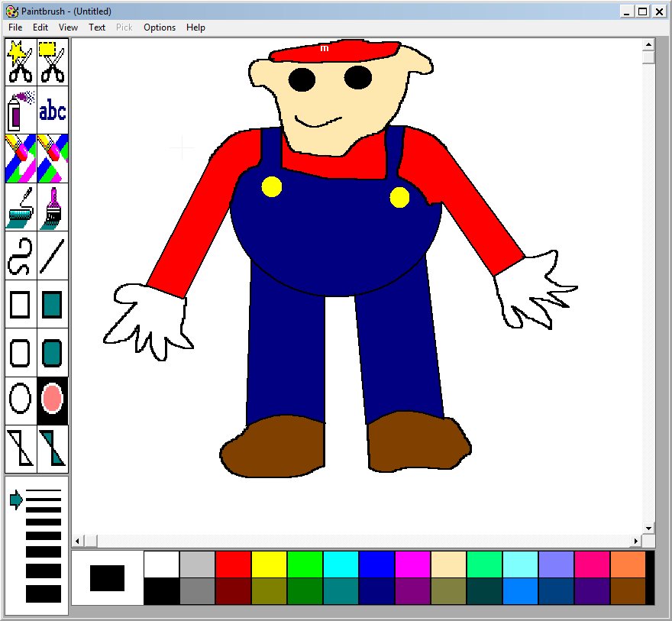Click the horizontal scrollbar right arrow

[636, 542]
